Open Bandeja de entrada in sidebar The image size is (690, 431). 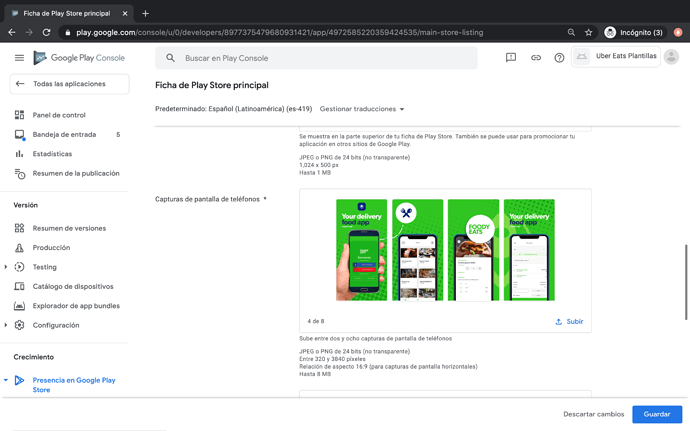coord(64,134)
